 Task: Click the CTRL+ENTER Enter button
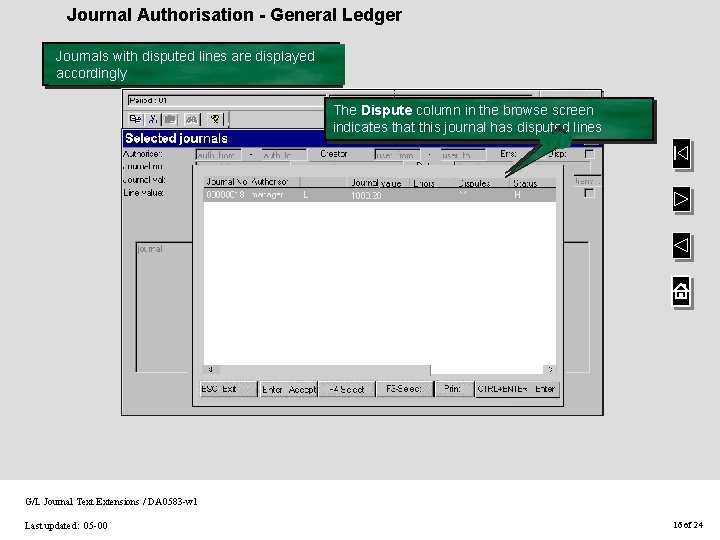point(517,389)
